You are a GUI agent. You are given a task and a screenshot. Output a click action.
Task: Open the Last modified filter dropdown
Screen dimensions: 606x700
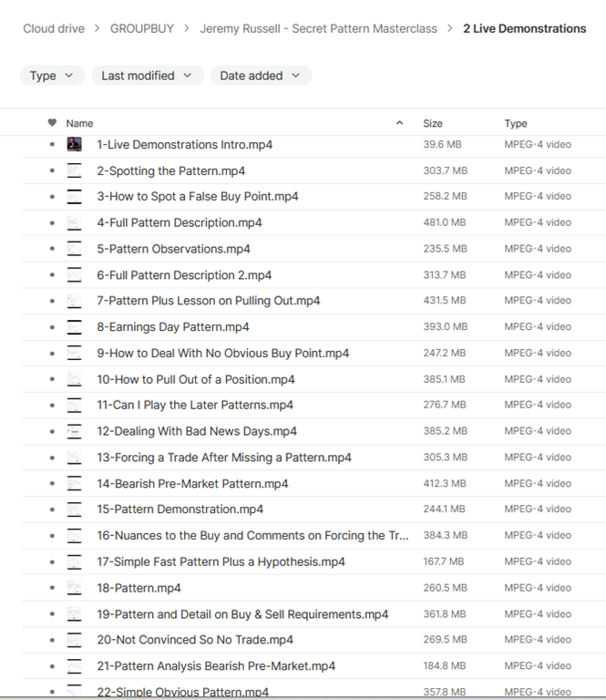click(148, 76)
